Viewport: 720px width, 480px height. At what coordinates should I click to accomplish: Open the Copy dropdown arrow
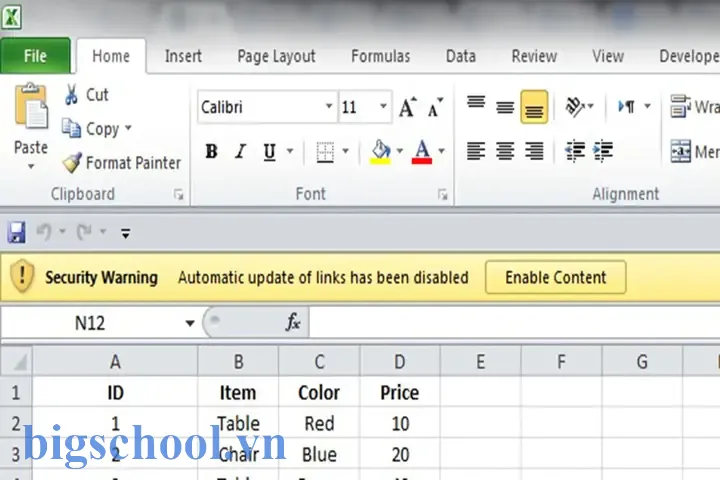coord(128,128)
